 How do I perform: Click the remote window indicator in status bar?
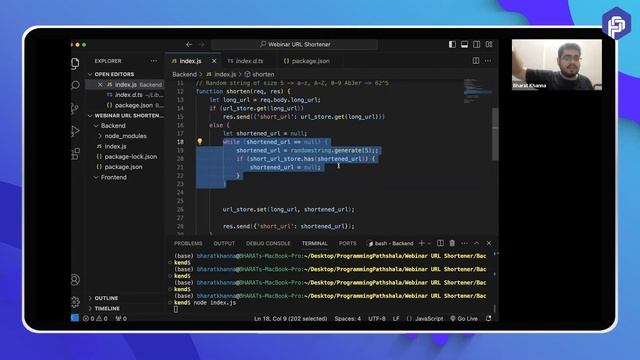point(75,318)
